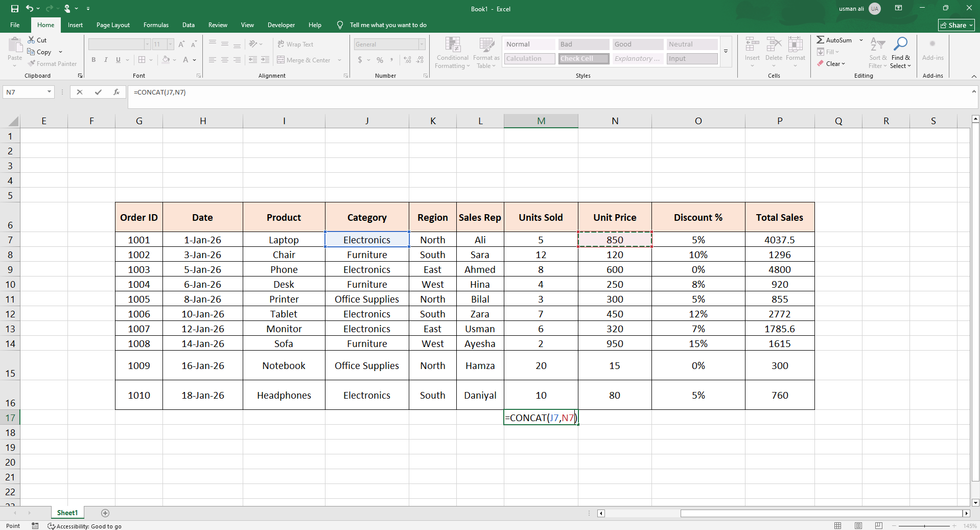Open the Fill Color bucket swatch
The width and height of the screenshot is (980, 530).
click(x=166, y=60)
